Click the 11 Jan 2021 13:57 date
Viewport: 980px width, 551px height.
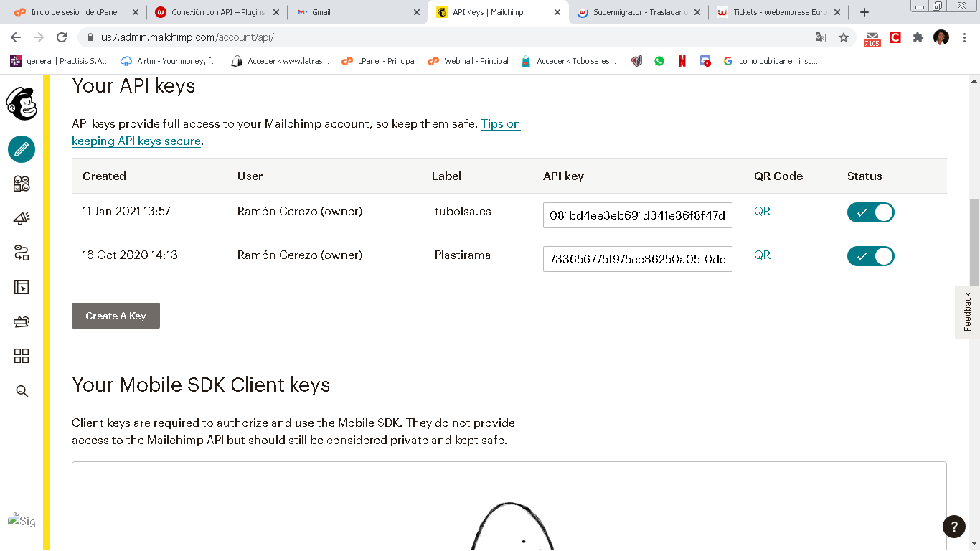point(126,211)
